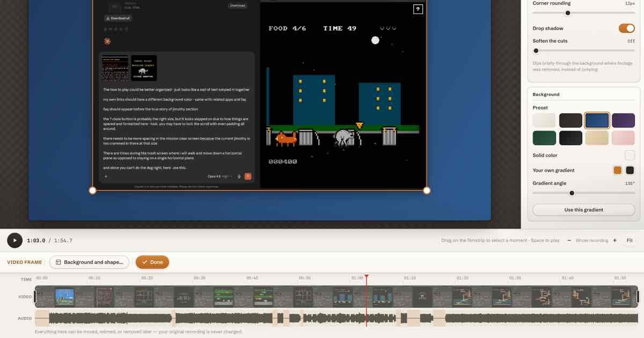Viewport: 644px width, 338px height.
Task: Select the black background preset
Action: (x=570, y=138)
